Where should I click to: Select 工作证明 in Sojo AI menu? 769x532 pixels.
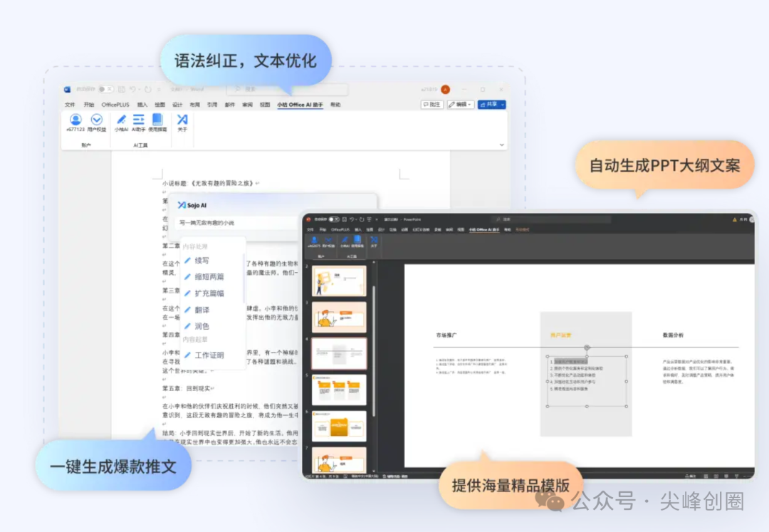[209, 355]
